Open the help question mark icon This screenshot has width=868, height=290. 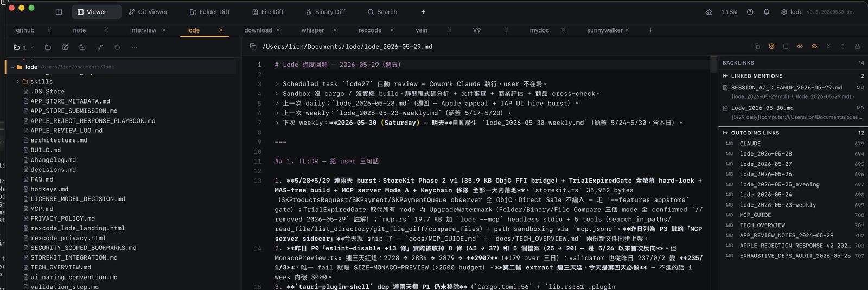click(750, 12)
